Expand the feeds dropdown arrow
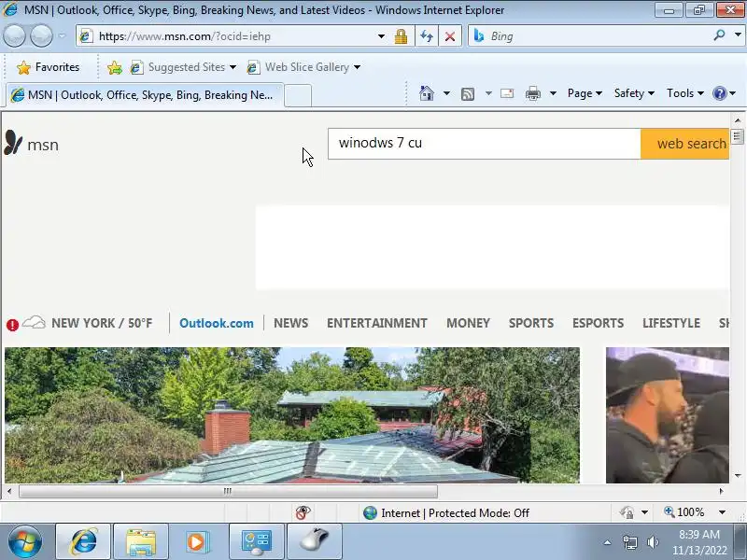Screen dimensions: 747x560 488,93
